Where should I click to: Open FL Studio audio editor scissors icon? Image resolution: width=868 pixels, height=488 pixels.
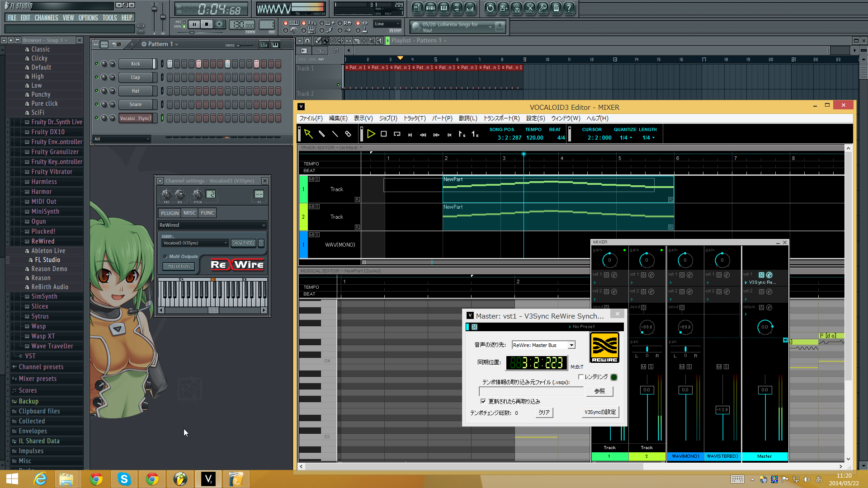click(530, 8)
